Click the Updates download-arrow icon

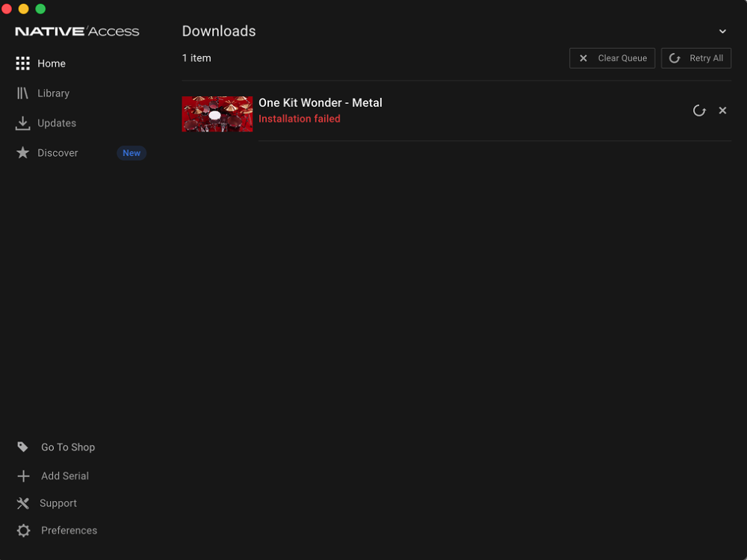pyautogui.click(x=22, y=123)
